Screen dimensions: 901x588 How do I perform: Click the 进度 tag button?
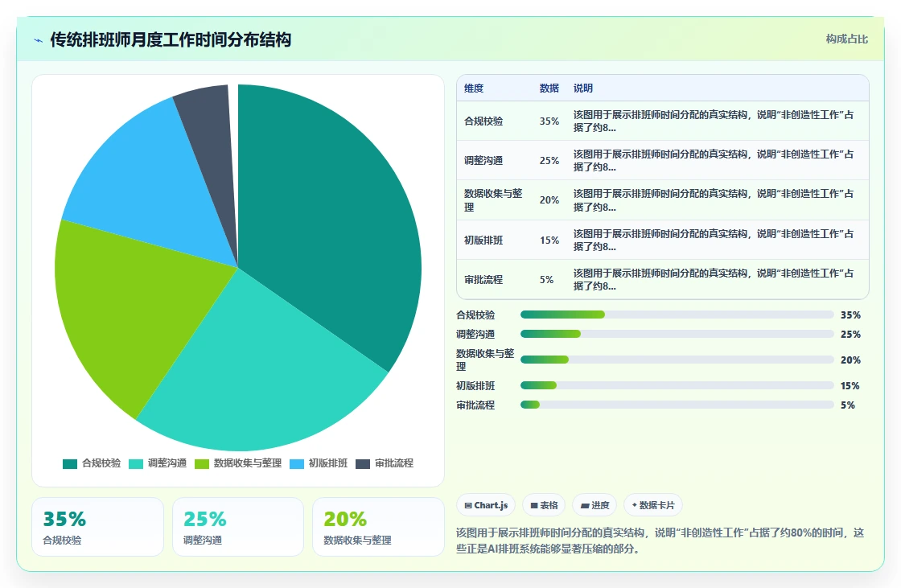[594, 505]
